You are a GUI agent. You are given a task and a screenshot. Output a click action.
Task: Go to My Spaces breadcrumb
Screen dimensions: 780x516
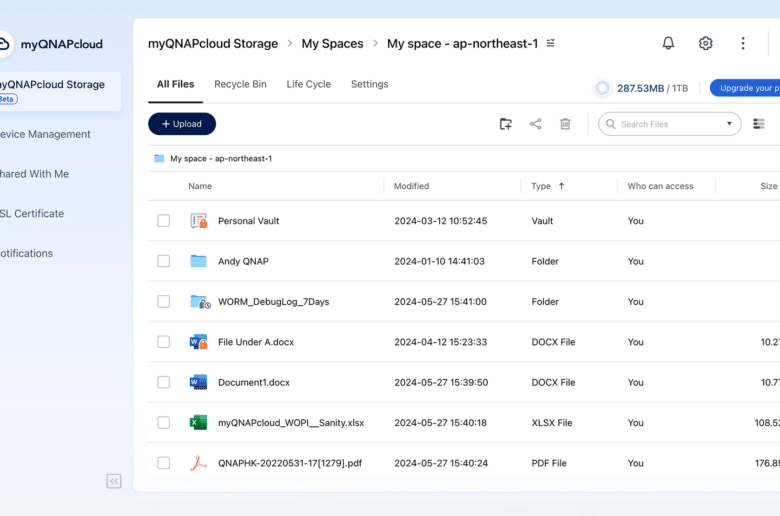332,44
